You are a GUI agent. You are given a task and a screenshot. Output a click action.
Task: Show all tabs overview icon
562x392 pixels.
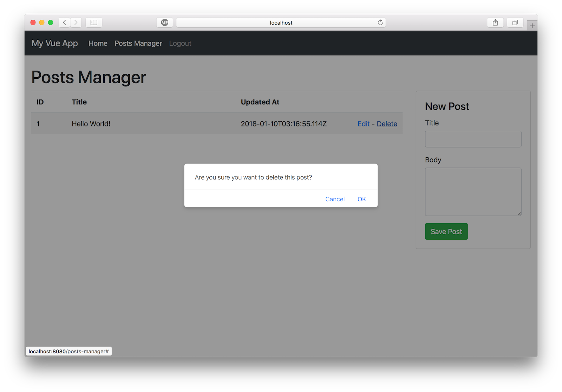pyautogui.click(x=515, y=22)
